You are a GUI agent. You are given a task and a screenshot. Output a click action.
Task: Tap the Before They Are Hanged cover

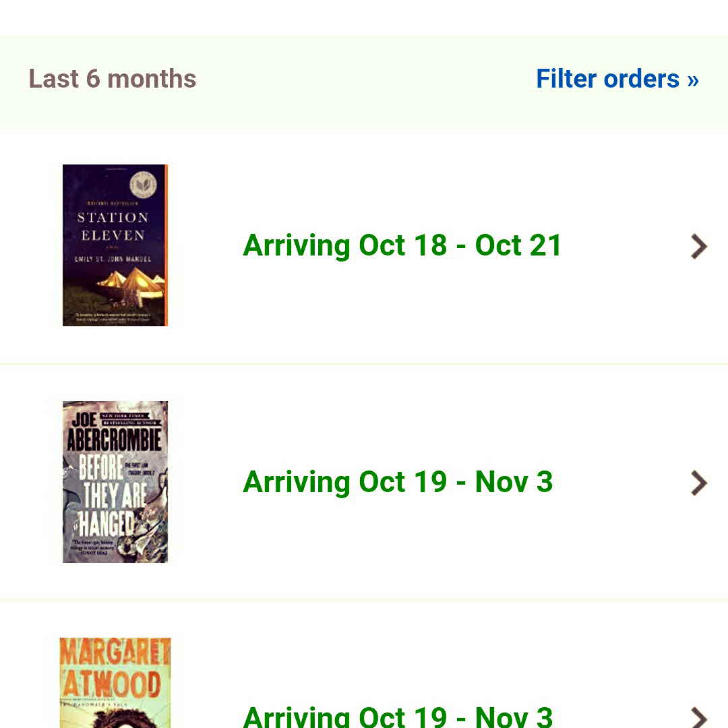point(115,482)
